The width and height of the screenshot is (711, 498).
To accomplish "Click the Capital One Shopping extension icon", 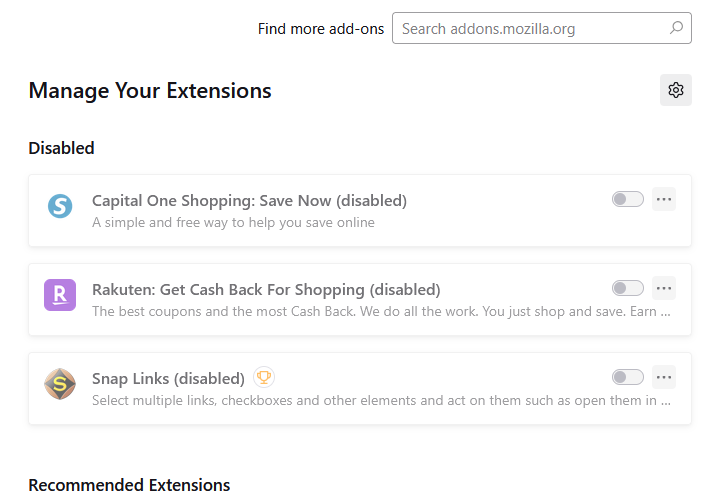I will click(60, 206).
